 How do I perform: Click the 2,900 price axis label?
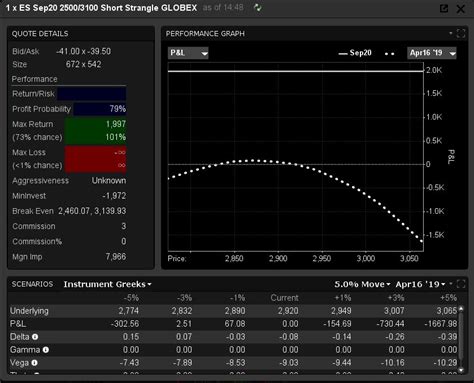pos(278,258)
